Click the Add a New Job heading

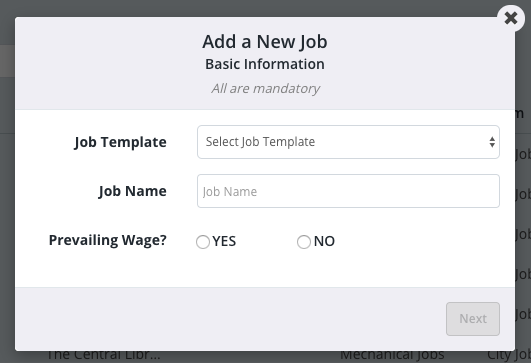point(265,42)
